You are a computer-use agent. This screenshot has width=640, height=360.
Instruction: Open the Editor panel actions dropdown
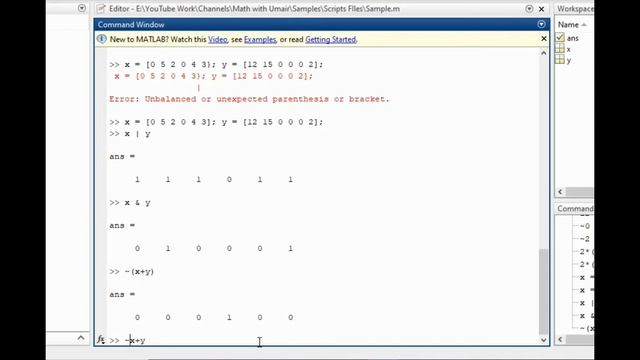pos(529,9)
